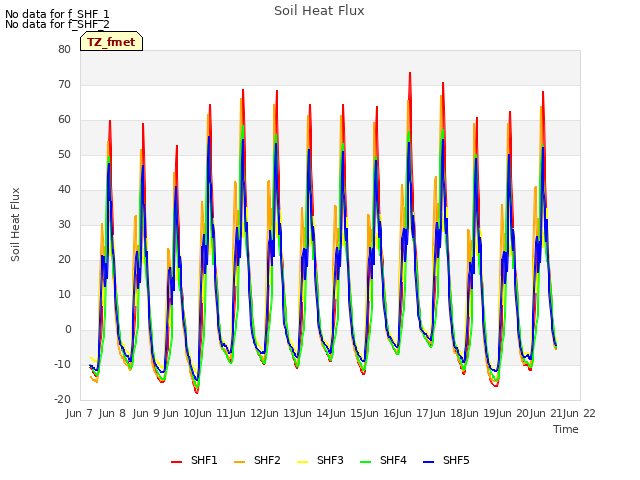
Task: Click the orange SHF2 legend swatch
Action: 240,462
